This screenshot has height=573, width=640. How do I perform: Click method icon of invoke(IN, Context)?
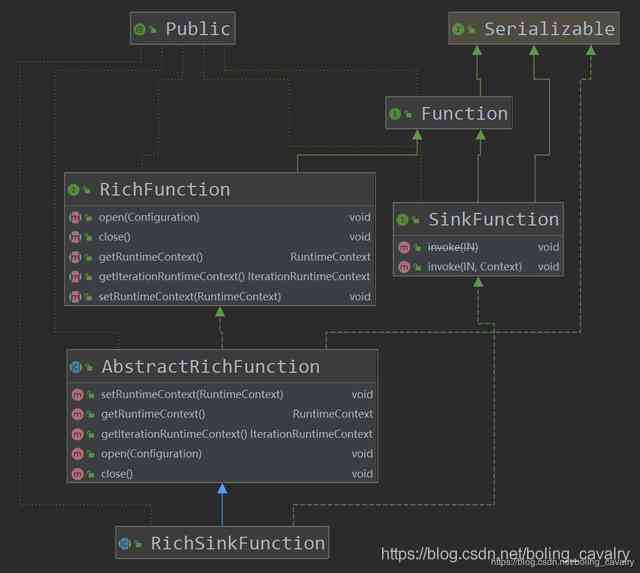point(404,267)
